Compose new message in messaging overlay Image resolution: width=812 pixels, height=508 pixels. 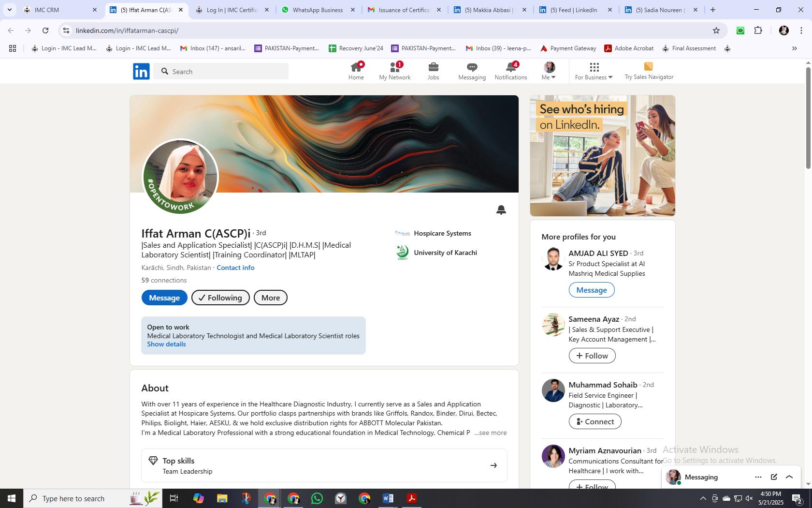coord(774,477)
